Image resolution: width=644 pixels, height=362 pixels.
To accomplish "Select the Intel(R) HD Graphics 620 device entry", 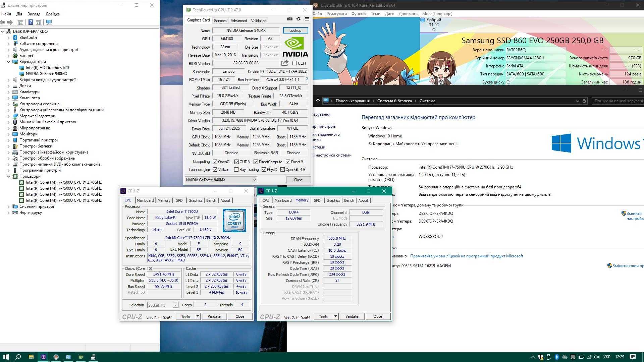I will pos(47,68).
